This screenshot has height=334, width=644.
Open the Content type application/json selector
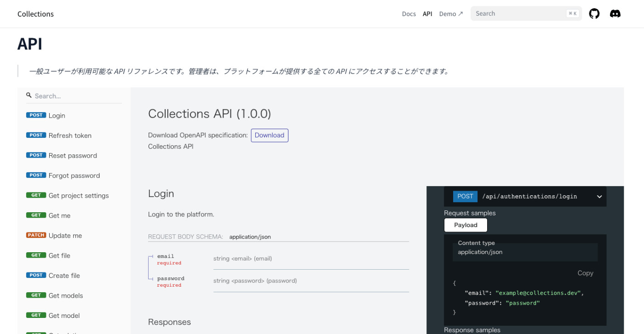coord(525,252)
